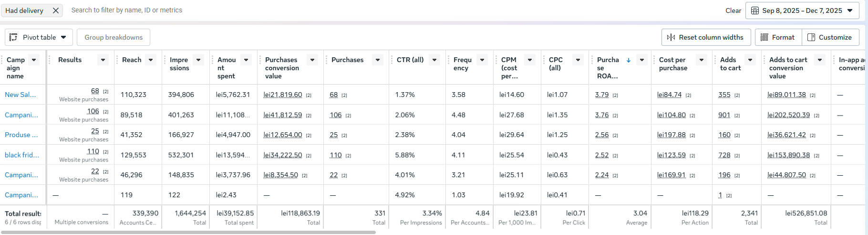This screenshot has width=868, height=235.
Task: Open CPM column menu arrow
Action: click(530, 60)
